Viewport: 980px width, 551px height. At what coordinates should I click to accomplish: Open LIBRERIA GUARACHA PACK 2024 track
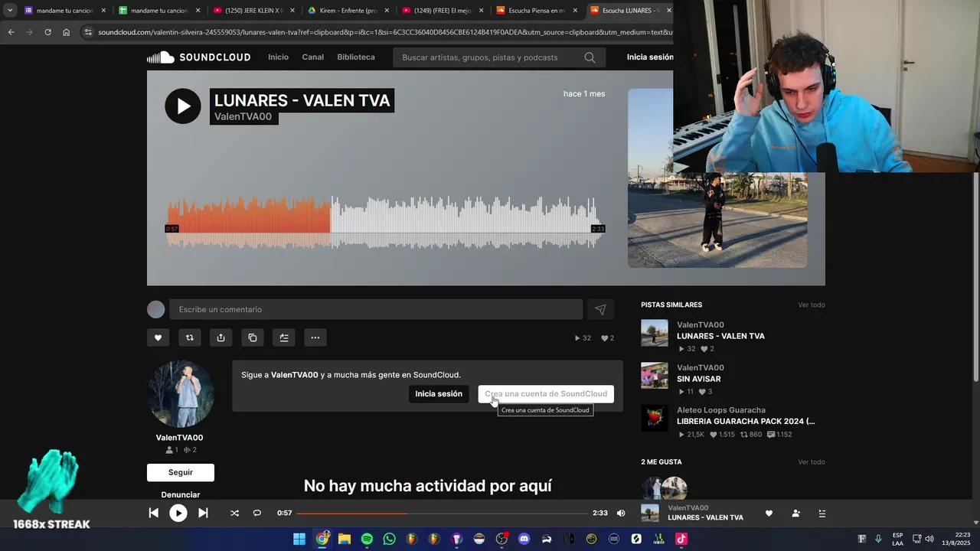746,421
